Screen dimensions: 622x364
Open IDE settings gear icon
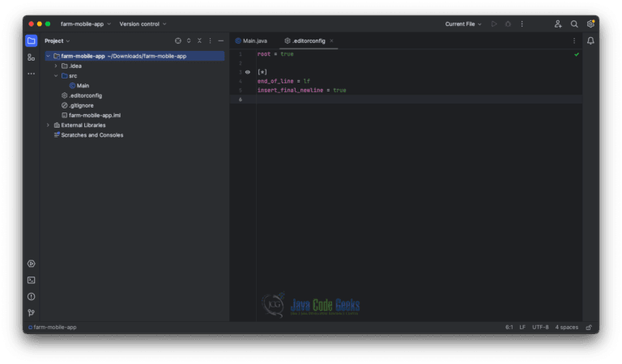coord(590,24)
